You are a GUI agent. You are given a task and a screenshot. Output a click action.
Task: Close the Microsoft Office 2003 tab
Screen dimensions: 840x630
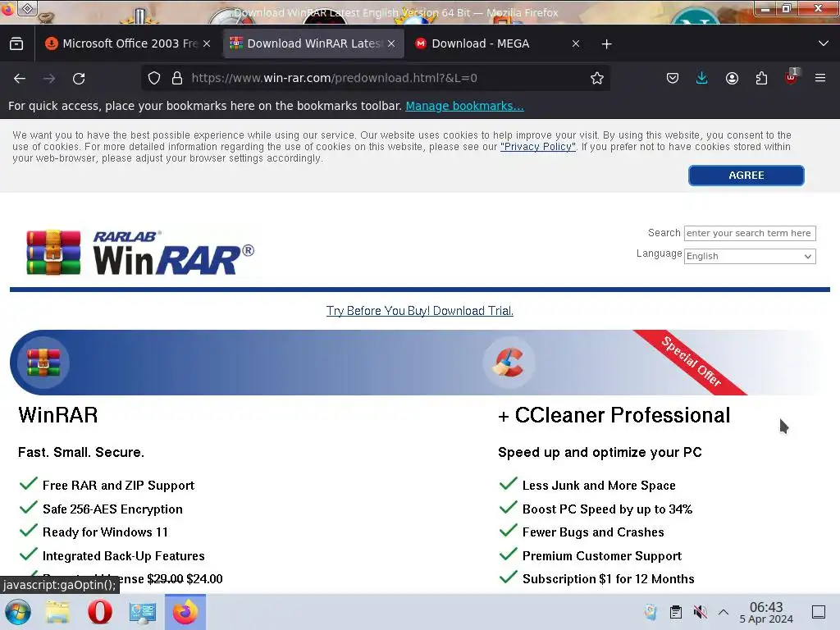207,44
